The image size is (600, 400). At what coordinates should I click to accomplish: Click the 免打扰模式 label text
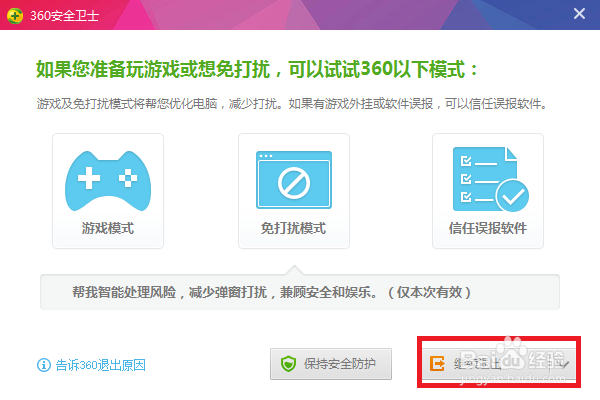coord(293,228)
